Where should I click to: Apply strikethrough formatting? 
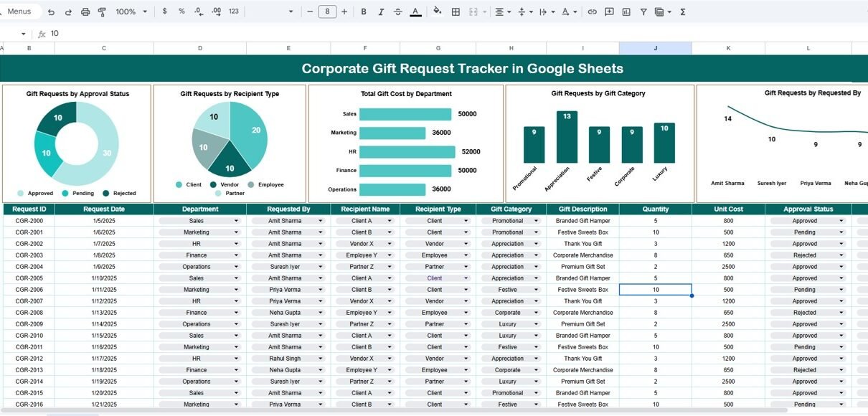398,12
